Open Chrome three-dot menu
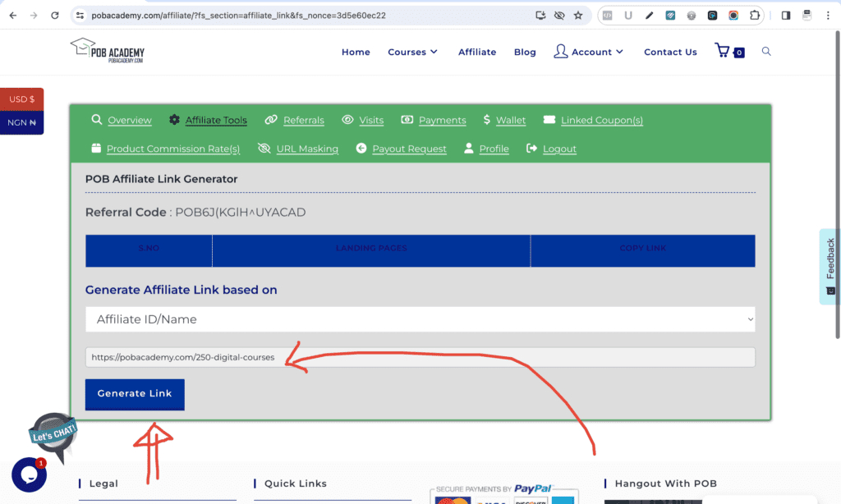This screenshot has width=841, height=504. tap(828, 16)
